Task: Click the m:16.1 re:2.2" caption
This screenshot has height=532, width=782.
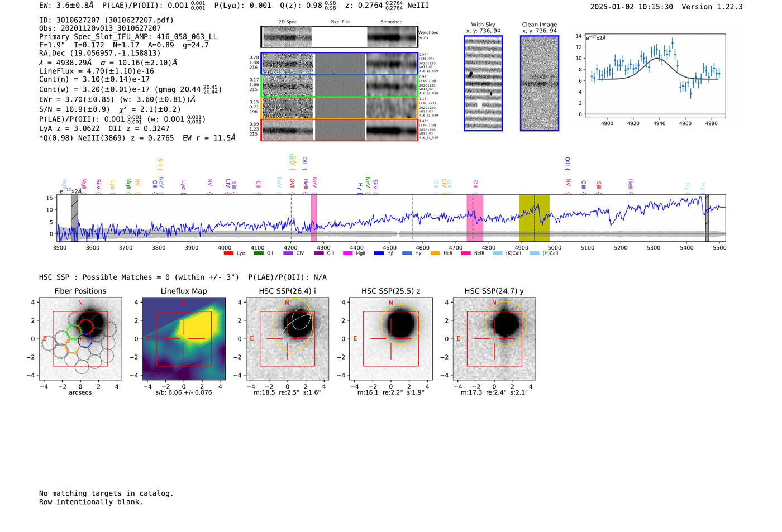Action: pos(391,392)
